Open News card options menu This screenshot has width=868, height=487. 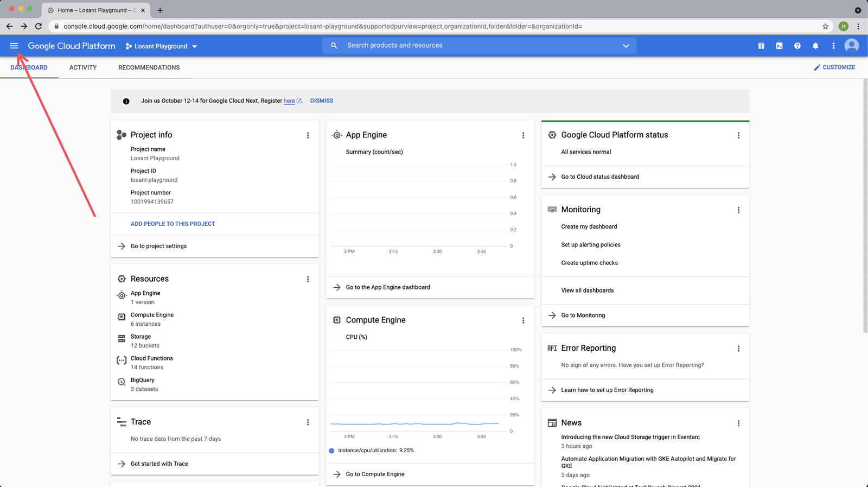point(738,423)
